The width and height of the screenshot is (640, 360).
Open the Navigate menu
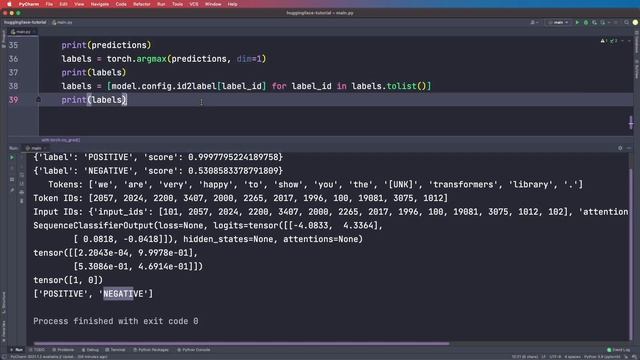pos(100,4)
